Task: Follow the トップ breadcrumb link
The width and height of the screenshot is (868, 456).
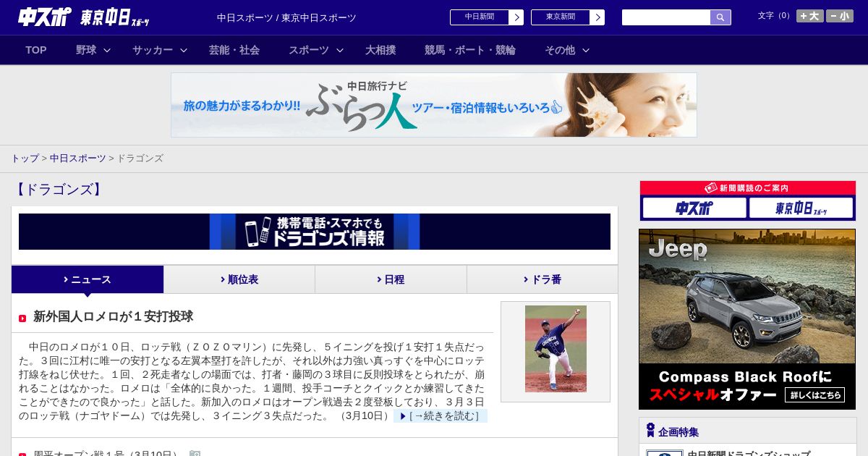Action: (x=25, y=158)
